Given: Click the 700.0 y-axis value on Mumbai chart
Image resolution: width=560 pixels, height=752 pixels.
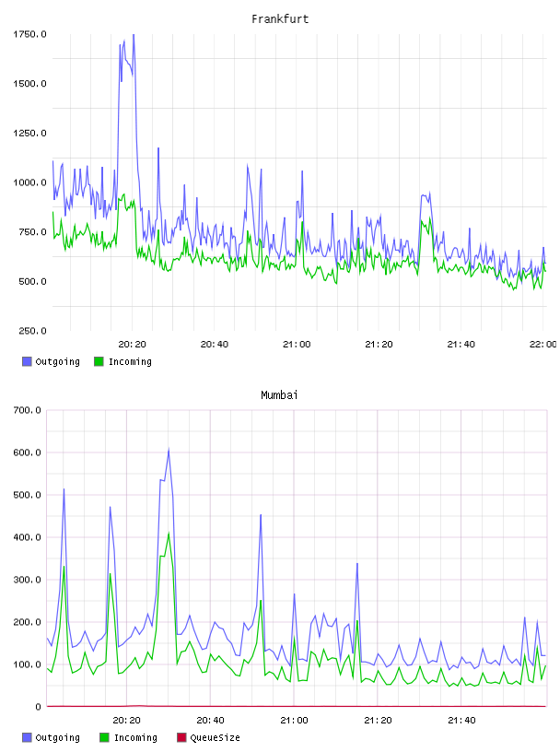Looking at the screenshot, I should click(x=28, y=410).
